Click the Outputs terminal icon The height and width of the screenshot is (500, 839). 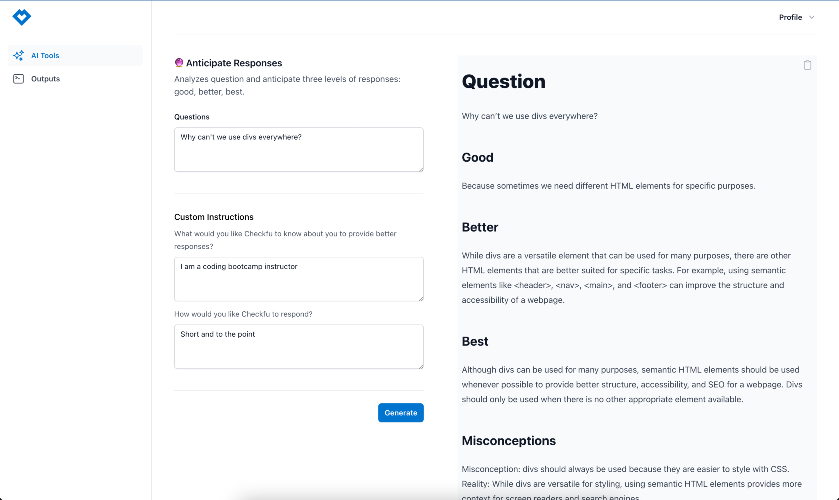19,79
